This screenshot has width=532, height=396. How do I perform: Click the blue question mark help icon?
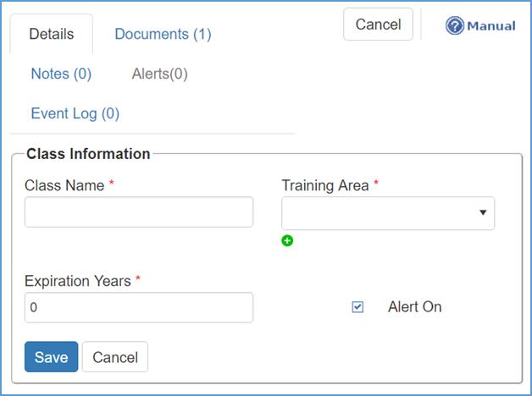click(x=455, y=25)
